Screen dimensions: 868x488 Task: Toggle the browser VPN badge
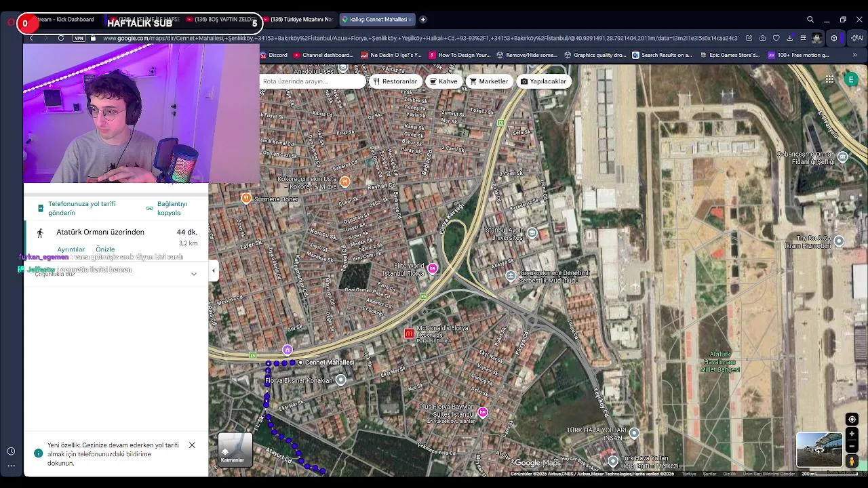[x=79, y=38]
